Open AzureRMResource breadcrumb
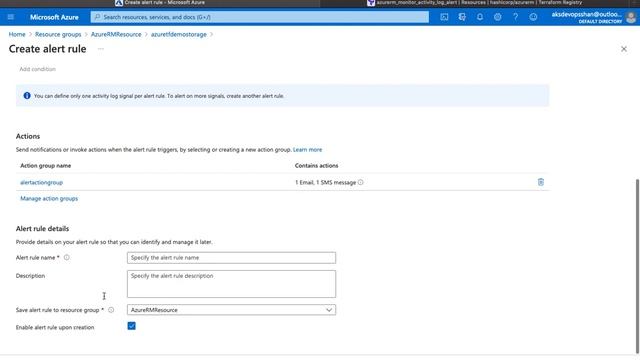Screen dimensions: 640x360 tap(116, 34)
